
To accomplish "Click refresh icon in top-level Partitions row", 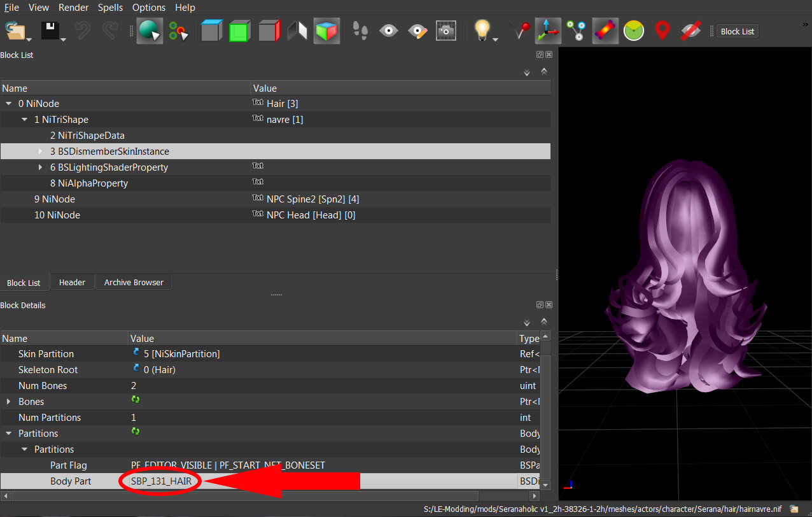I will 136,432.
